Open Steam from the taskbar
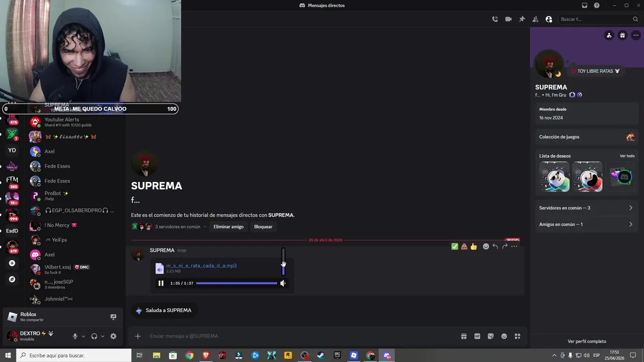644x362 pixels. [320, 355]
